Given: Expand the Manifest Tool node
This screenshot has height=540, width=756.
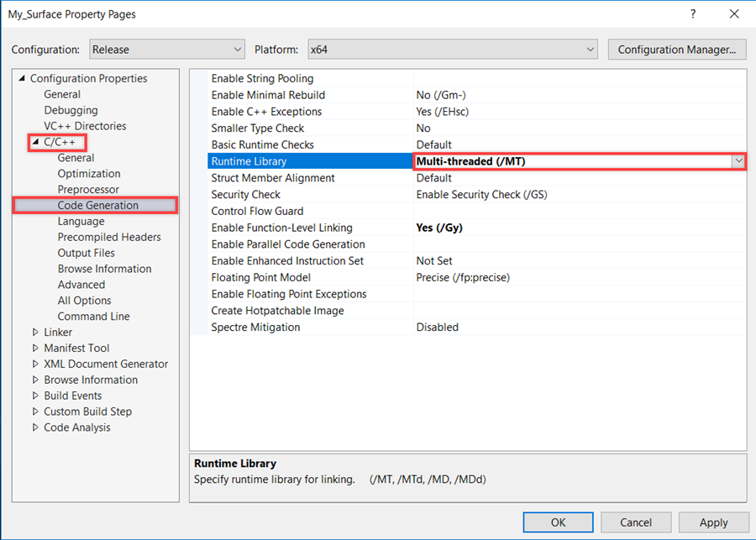Looking at the screenshot, I should (x=35, y=349).
